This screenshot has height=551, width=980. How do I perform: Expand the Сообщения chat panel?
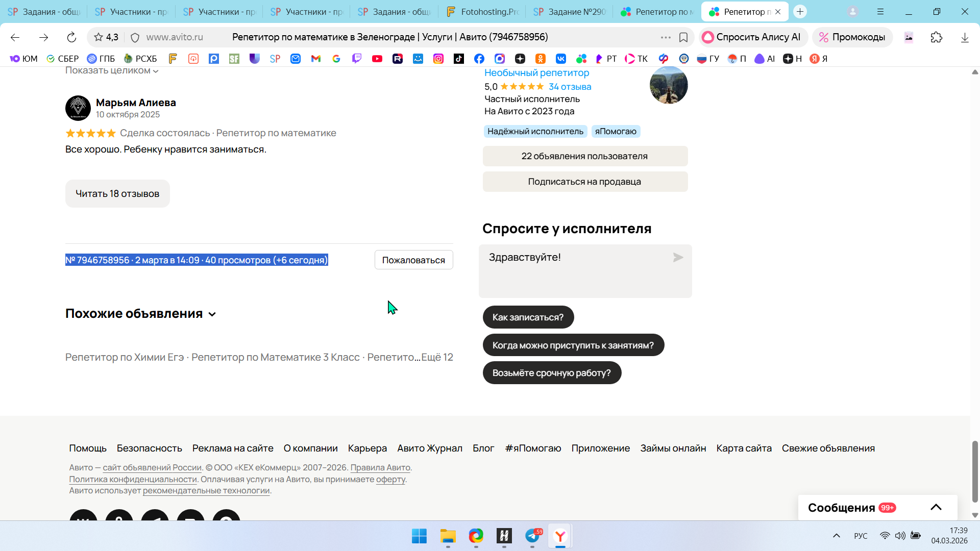tap(936, 507)
